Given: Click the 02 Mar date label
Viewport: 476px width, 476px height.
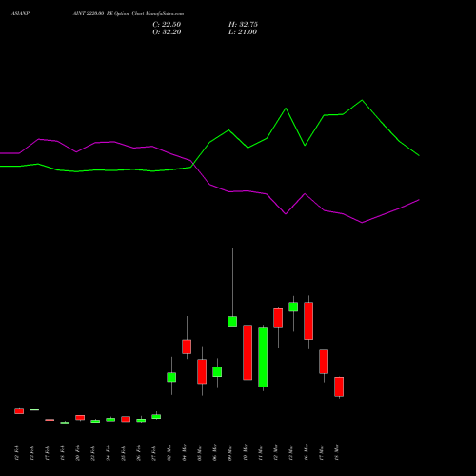Looking at the screenshot, I should 169,452.
